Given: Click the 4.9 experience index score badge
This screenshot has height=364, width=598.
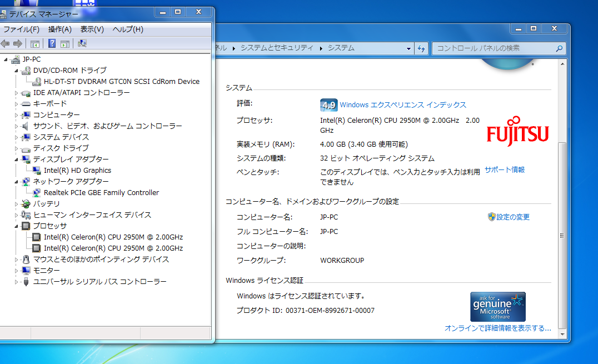Looking at the screenshot, I should [328, 105].
